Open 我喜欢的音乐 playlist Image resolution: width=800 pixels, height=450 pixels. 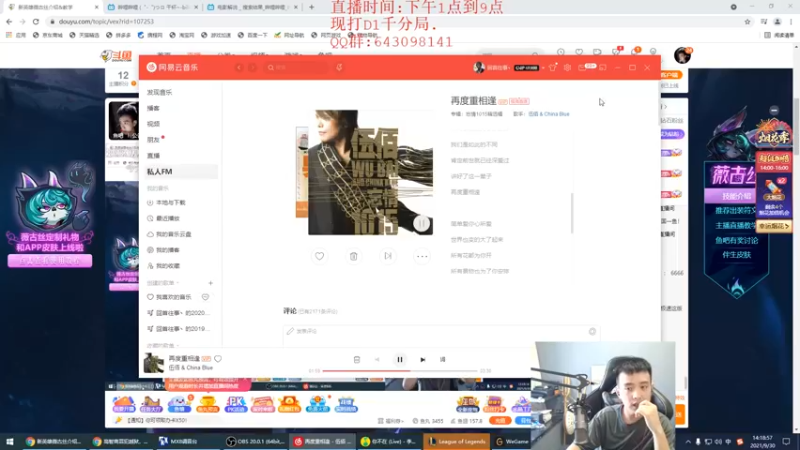pos(173,297)
